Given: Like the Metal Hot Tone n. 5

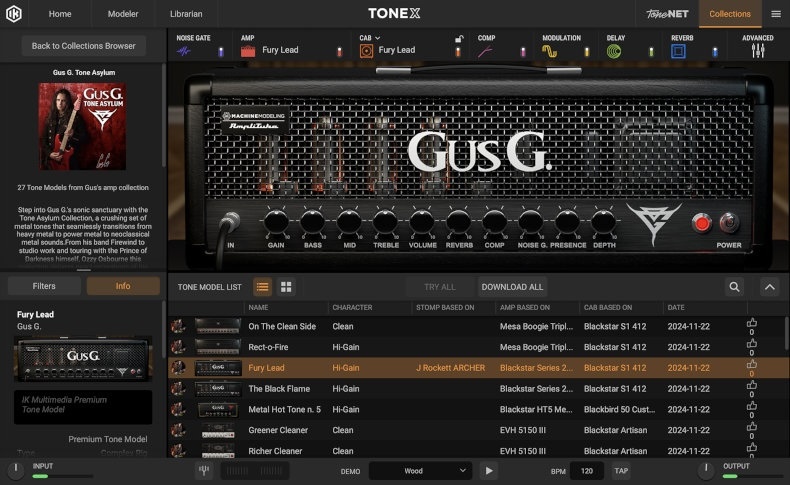Looking at the screenshot, I should (751, 406).
